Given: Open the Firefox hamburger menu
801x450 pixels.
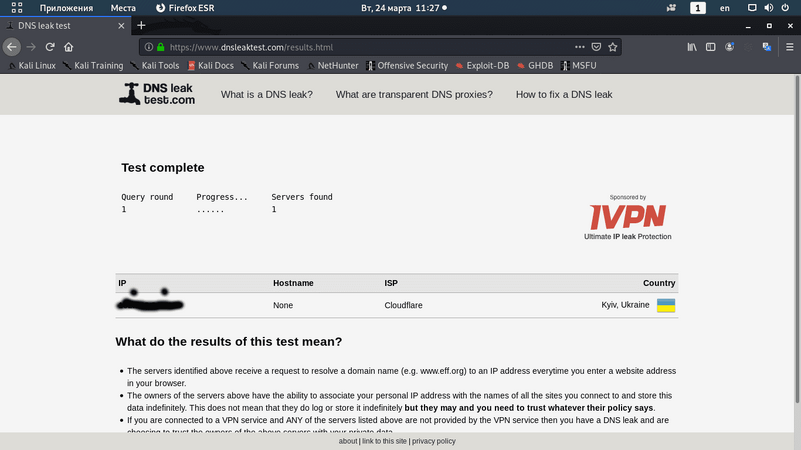Looking at the screenshot, I should coord(789,47).
